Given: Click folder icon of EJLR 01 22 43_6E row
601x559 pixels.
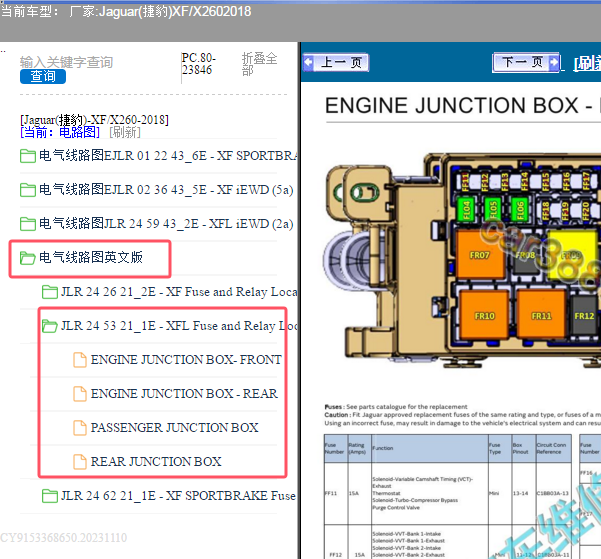Looking at the screenshot, I should pos(28,156).
